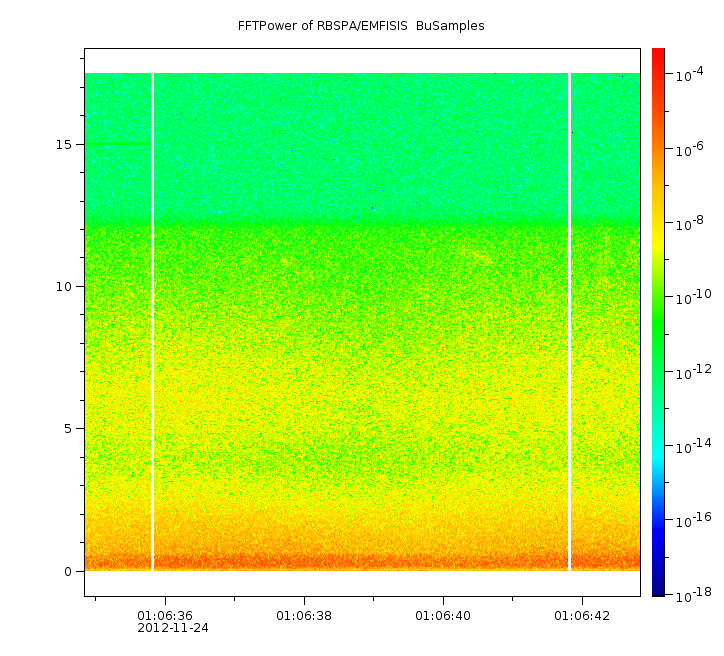Click the colorbar label 10^-12
The image size is (724, 656).
694,373
